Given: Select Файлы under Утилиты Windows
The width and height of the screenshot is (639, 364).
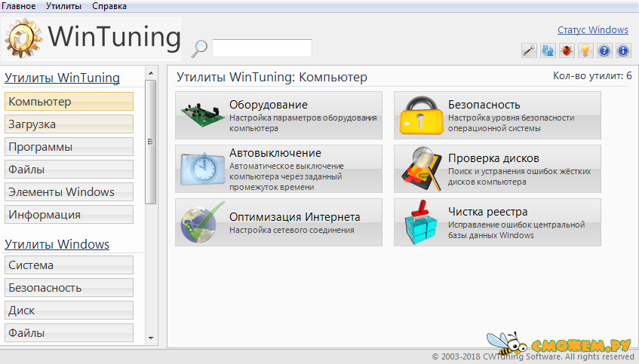Looking at the screenshot, I should pyautogui.click(x=69, y=332).
